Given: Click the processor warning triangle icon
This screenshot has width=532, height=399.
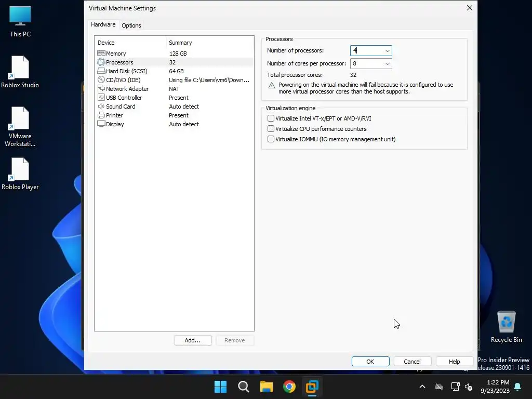Looking at the screenshot, I should point(271,86).
